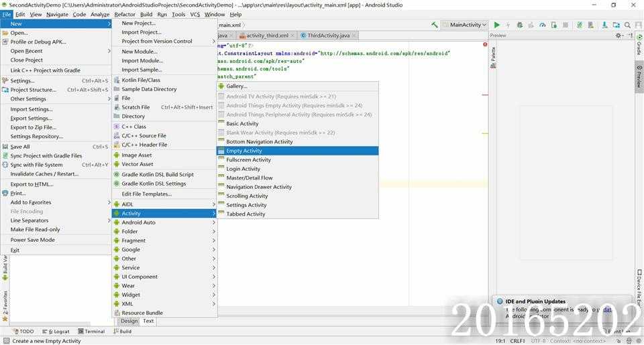Viewport: 644px width, 345px height.
Task: Expand Other Settings submenu
Action: (56, 99)
